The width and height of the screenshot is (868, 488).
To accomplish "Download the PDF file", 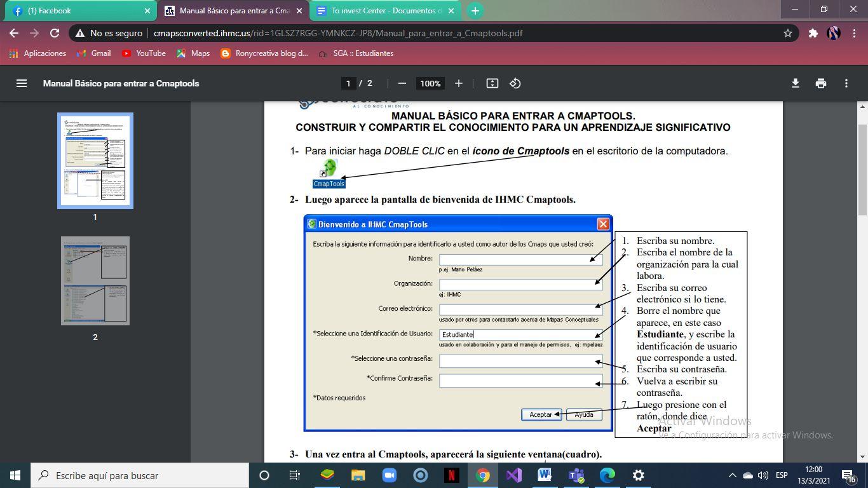I will 795,83.
